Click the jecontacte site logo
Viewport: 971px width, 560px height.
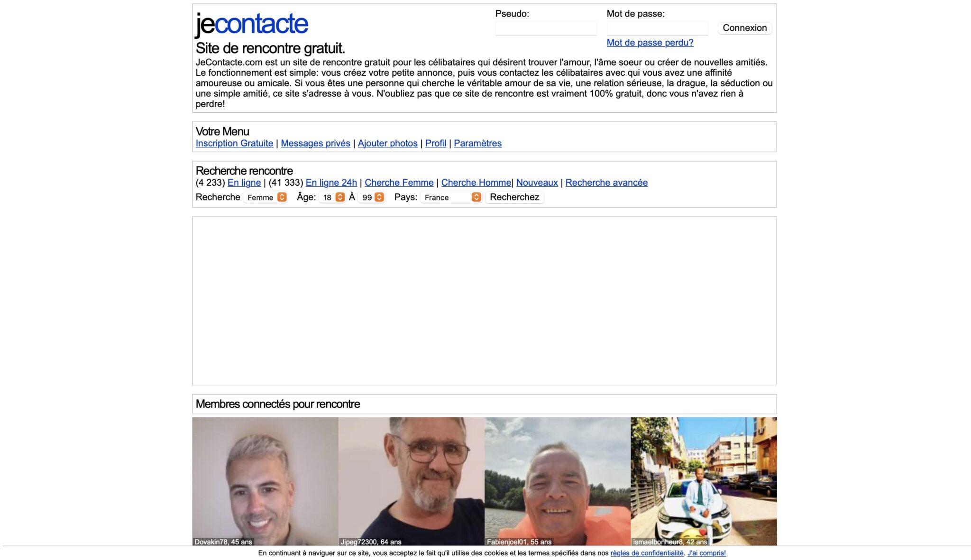click(x=252, y=24)
